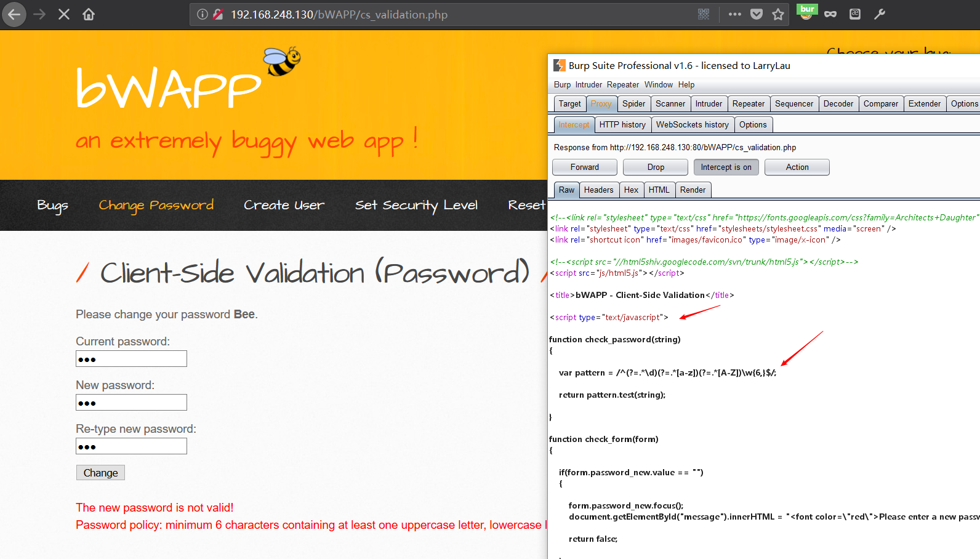
Task: Bookmark this page with the star icon
Action: (x=778, y=14)
